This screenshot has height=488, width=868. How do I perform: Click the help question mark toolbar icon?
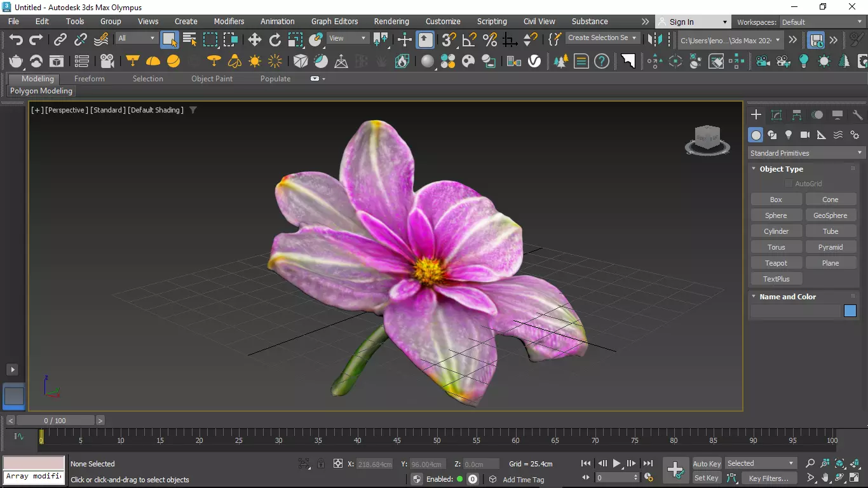(602, 62)
